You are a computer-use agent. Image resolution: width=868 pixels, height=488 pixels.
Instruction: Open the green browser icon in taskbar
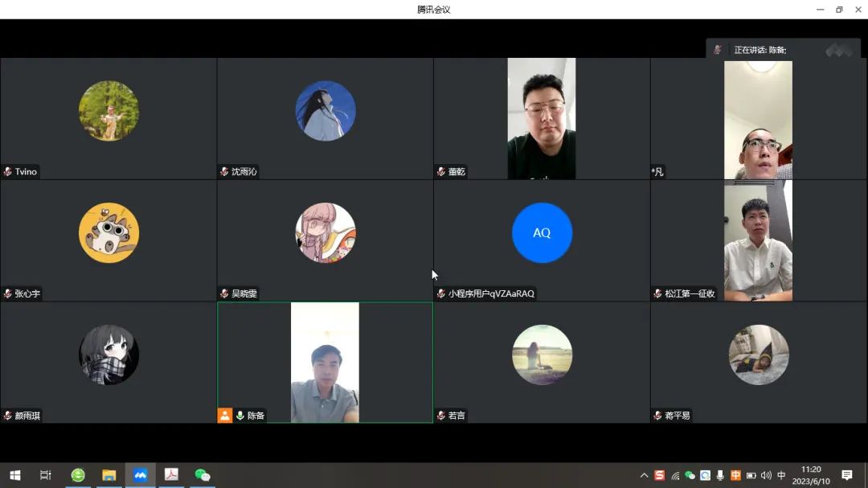pyautogui.click(x=78, y=475)
